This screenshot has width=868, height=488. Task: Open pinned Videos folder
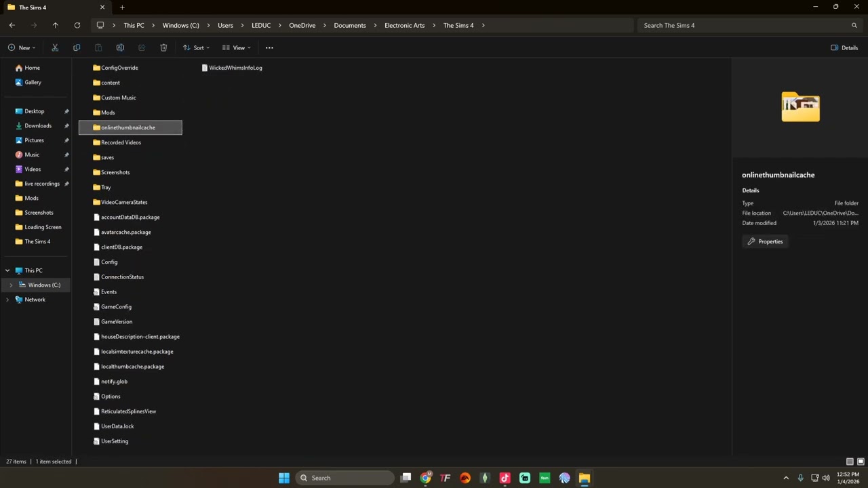[x=33, y=169]
